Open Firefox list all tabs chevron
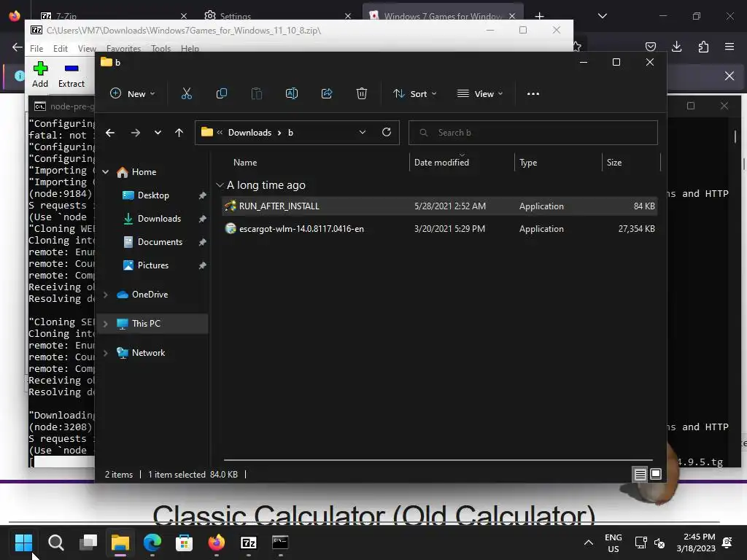The image size is (747, 560). 603,16
